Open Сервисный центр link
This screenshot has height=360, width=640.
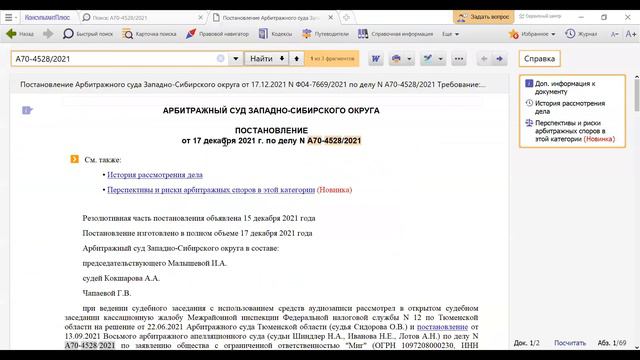pos(540,16)
